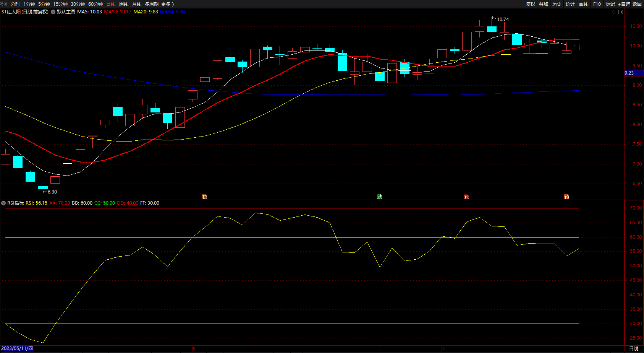Click the 10.50 price axis label

point(636,26)
